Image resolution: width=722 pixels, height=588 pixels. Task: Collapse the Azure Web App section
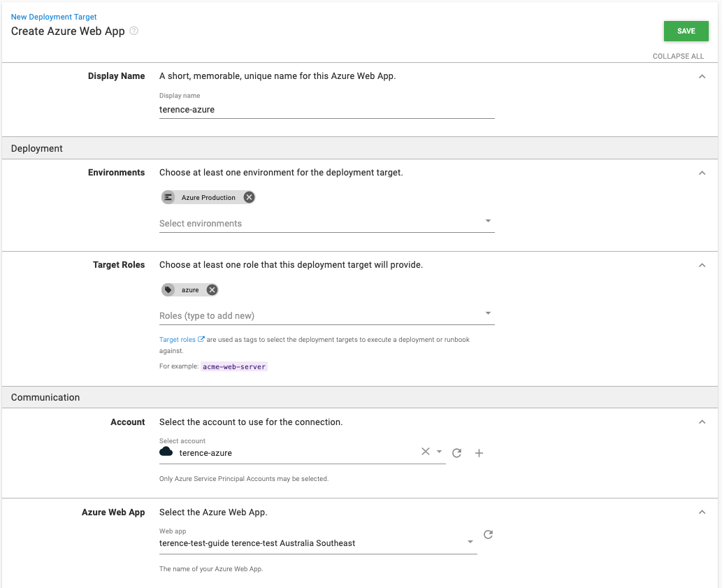pos(702,512)
